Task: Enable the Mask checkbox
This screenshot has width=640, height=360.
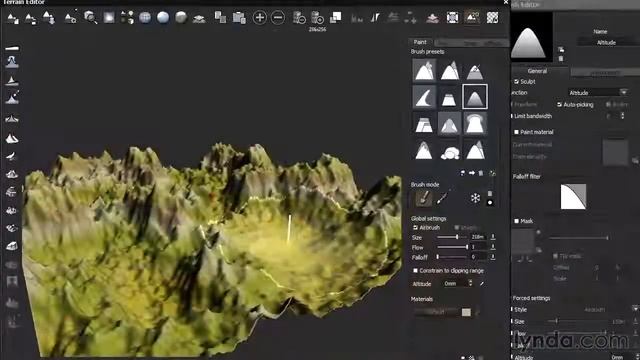Action: click(x=516, y=221)
